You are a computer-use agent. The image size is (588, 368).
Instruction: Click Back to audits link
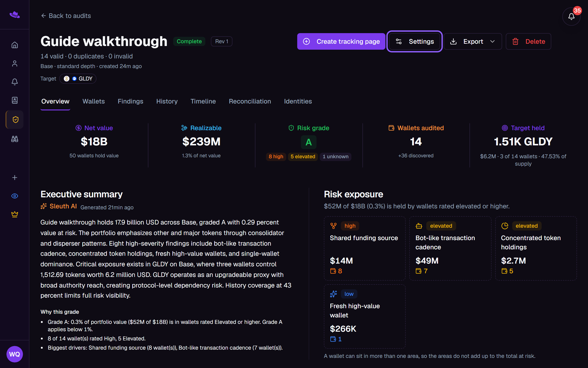(66, 16)
